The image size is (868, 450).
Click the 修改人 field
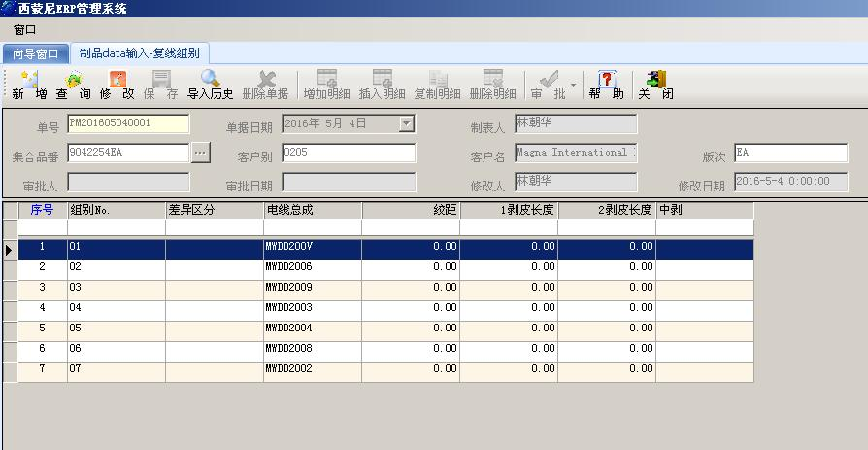pos(576,182)
